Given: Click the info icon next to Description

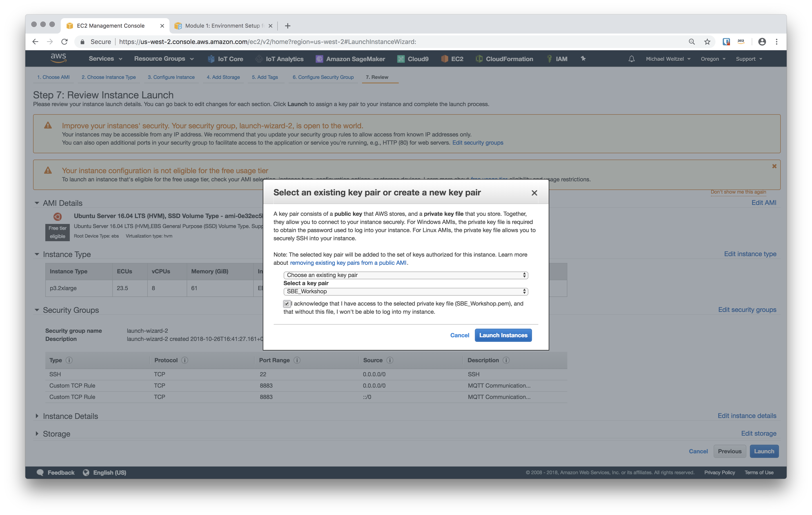Looking at the screenshot, I should pos(506,360).
